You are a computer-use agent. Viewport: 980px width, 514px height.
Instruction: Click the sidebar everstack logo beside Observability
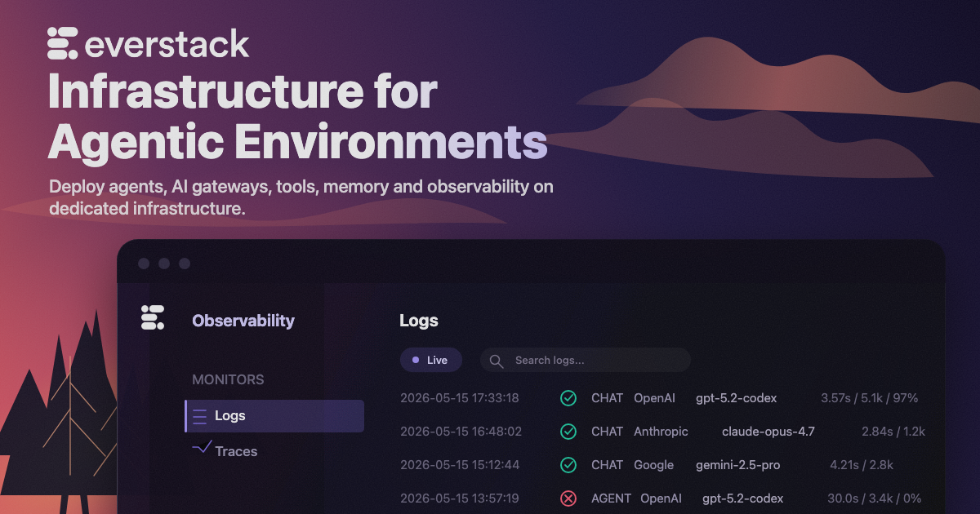pyautogui.click(x=153, y=318)
